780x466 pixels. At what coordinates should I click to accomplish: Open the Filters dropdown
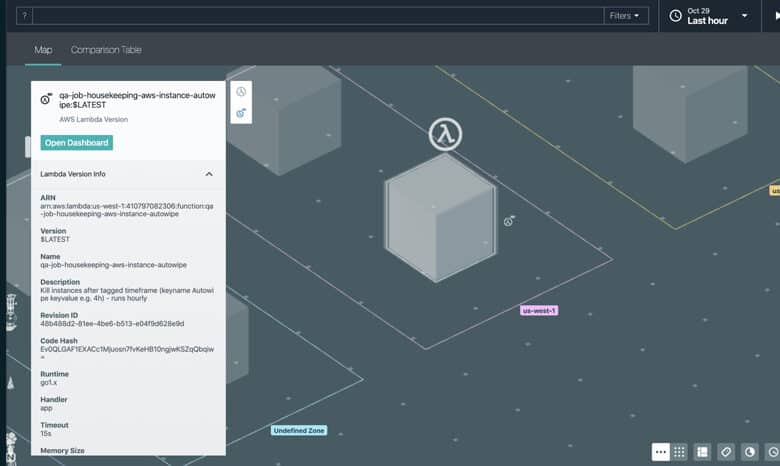point(626,16)
